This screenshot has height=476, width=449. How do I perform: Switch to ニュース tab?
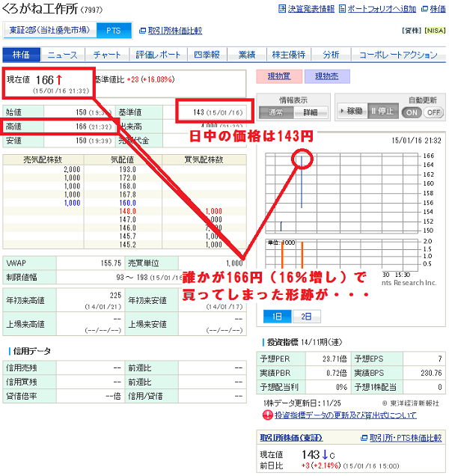click(x=63, y=55)
